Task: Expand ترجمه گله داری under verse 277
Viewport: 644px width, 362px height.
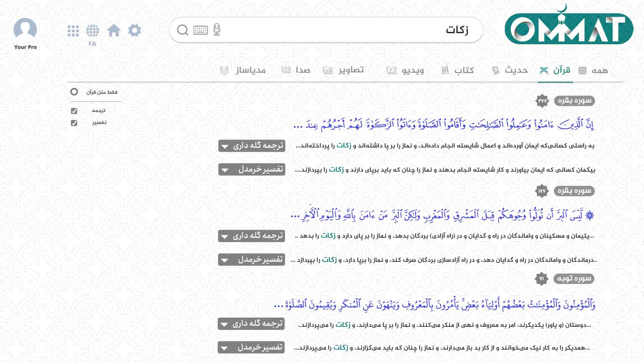Action: coord(252,146)
